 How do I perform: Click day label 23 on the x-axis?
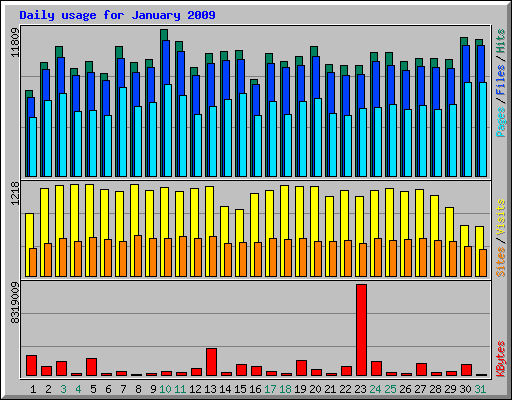coord(360,389)
